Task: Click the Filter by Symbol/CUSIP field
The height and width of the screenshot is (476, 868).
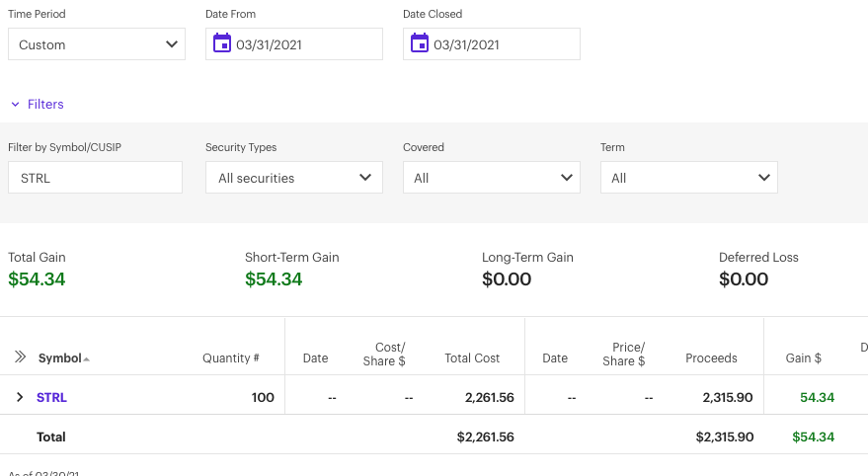Action: [95, 178]
